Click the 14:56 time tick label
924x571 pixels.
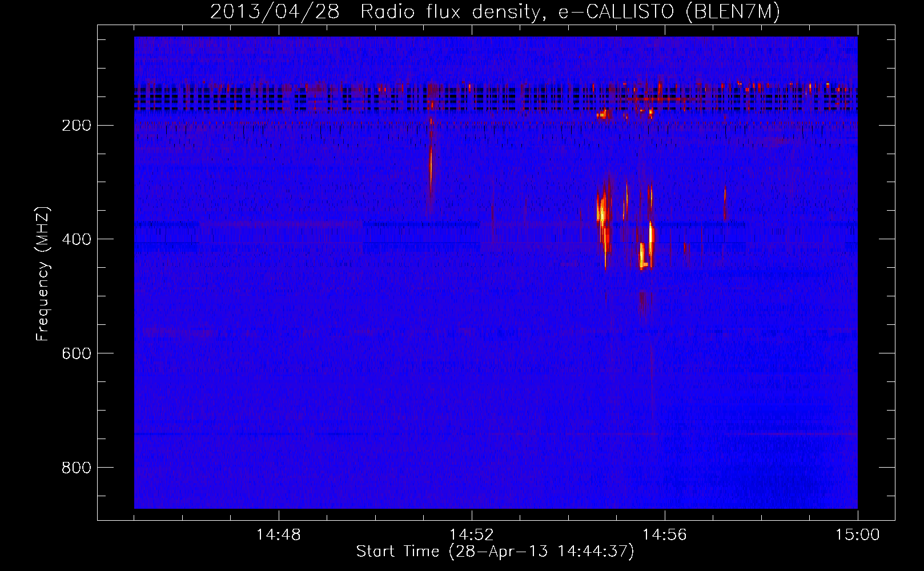[x=665, y=534]
